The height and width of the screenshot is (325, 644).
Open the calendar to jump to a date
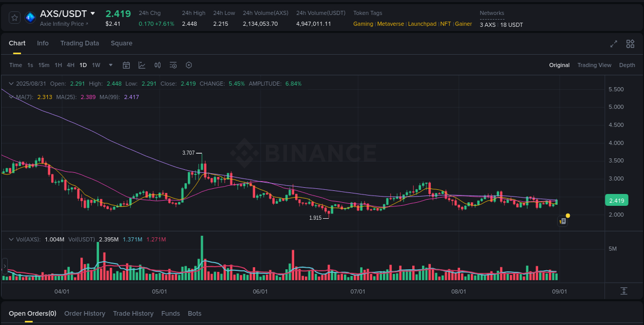126,65
